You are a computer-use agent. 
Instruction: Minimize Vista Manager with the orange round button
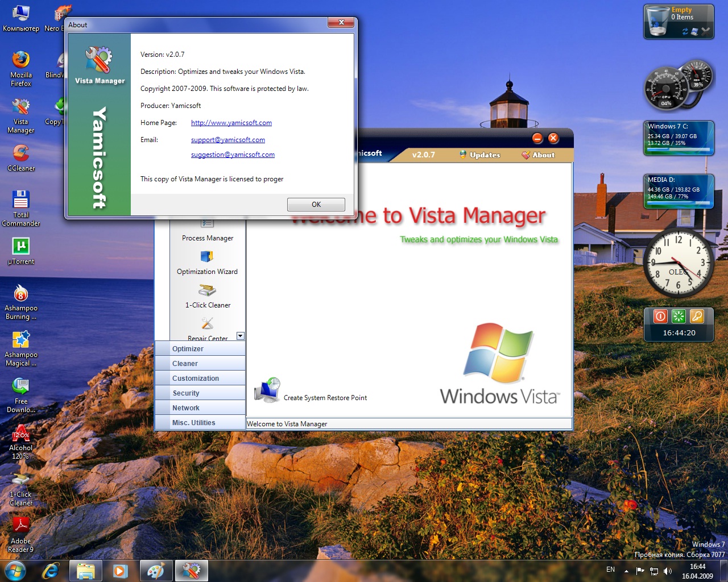tap(537, 138)
